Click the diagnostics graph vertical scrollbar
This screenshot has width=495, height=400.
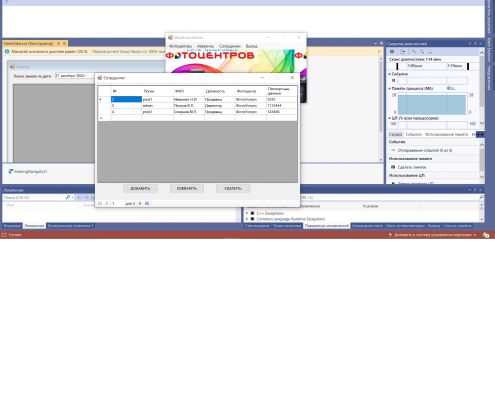pyautogui.click(x=482, y=88)
